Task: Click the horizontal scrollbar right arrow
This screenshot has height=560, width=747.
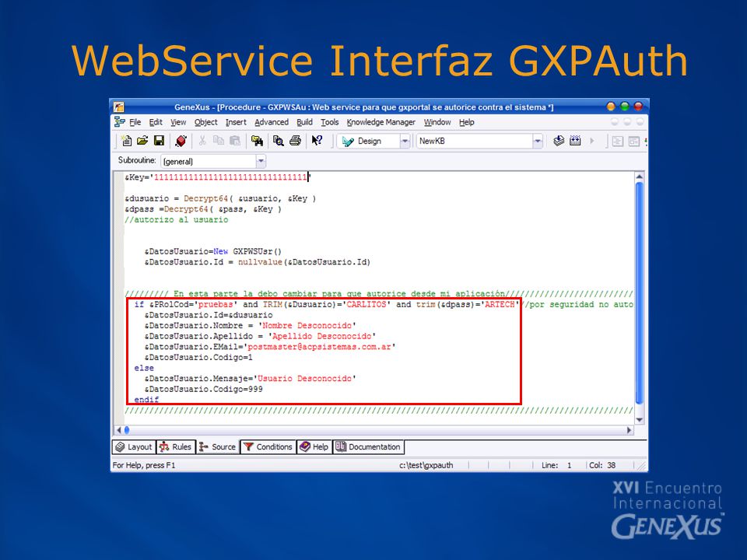Action: [630, 430]
